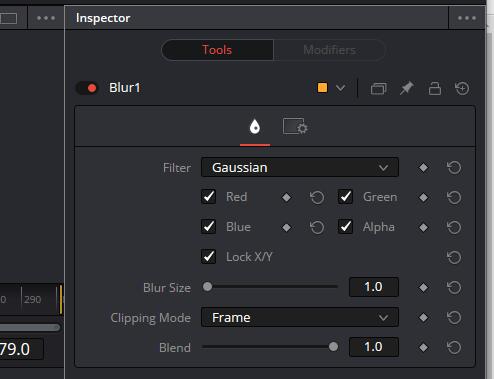Click the Blur Size slider handle

[207, 287]
